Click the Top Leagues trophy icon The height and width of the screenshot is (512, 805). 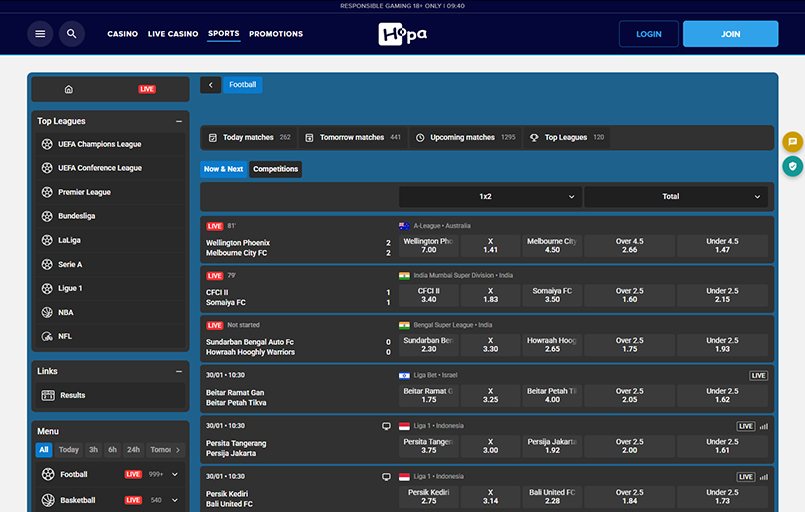pyautogui.click(x=534, y=138)
